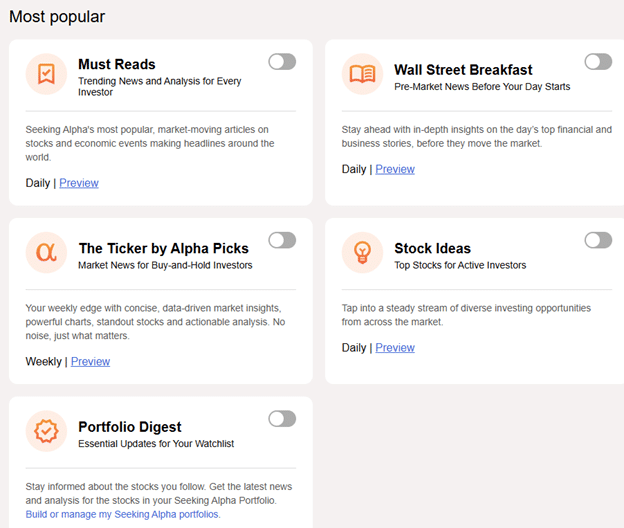
Task: Enable the Must Reads newsletter toggle
Action: [x=282, y=62]
